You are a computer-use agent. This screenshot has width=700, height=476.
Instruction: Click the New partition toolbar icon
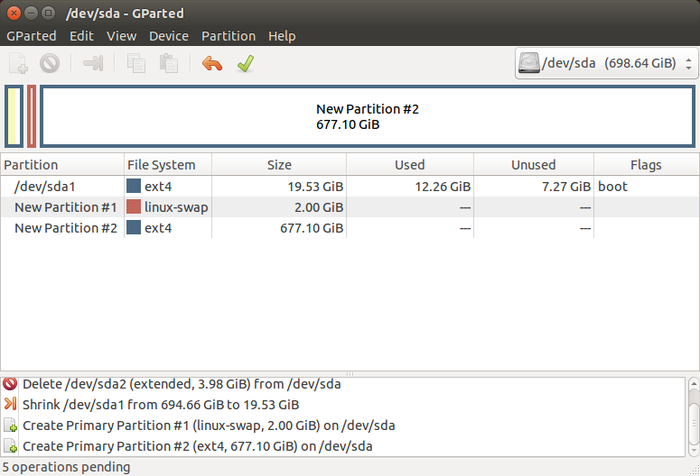pyautogui.click(x=18, y=64)
